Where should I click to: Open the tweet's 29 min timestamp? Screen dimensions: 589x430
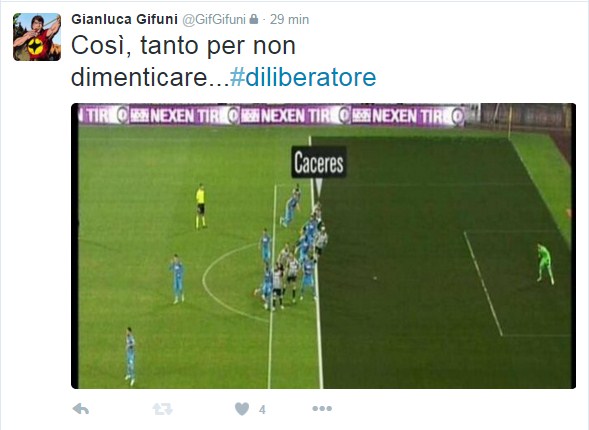point(289,19)
